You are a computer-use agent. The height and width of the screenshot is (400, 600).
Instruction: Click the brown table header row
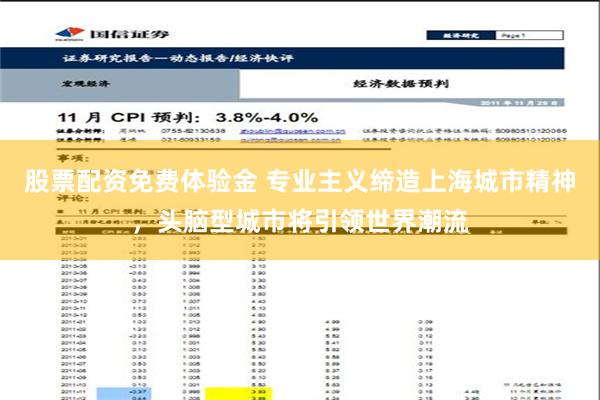pyautogui.click(x=311, y=231)
